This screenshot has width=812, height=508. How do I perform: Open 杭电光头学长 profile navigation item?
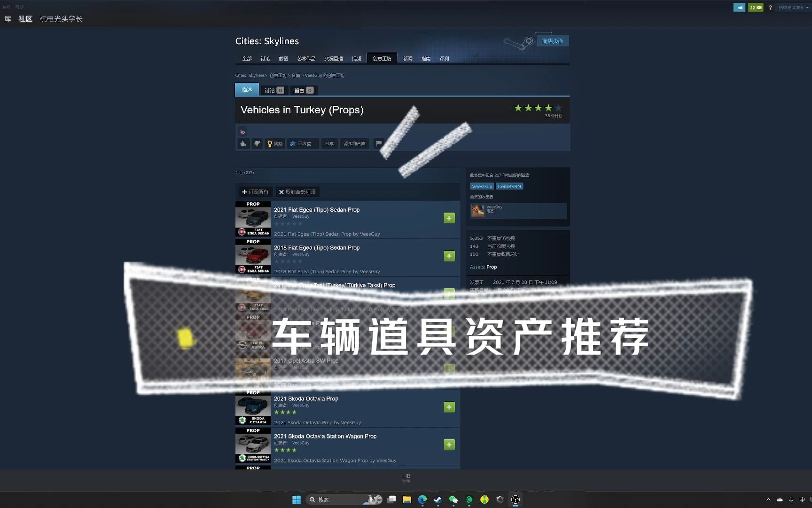tap(61, 19)
